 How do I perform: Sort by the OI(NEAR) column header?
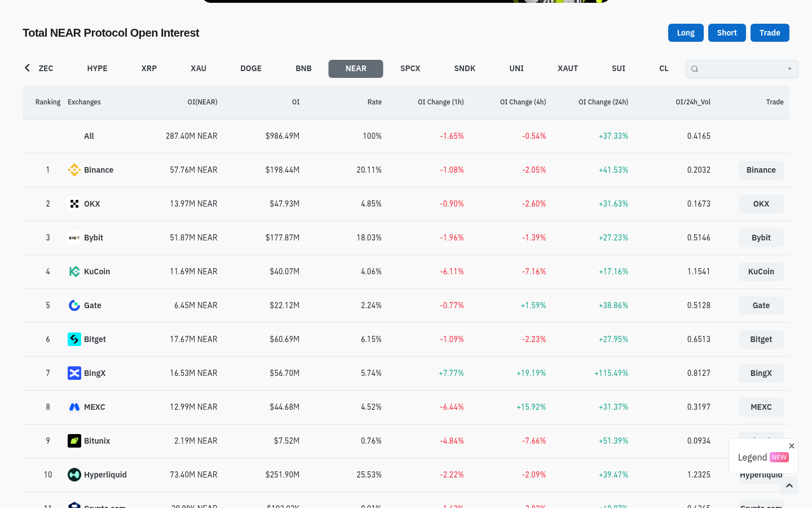pyautogui.click(x=202, y=102)
